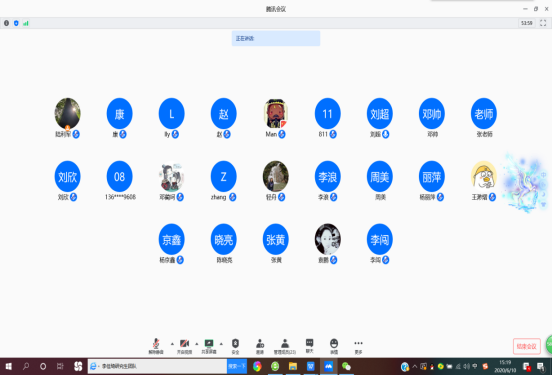The height and width of the screenshot is (375, 552).
Task: Turn on the camera video
Action: 184,346
